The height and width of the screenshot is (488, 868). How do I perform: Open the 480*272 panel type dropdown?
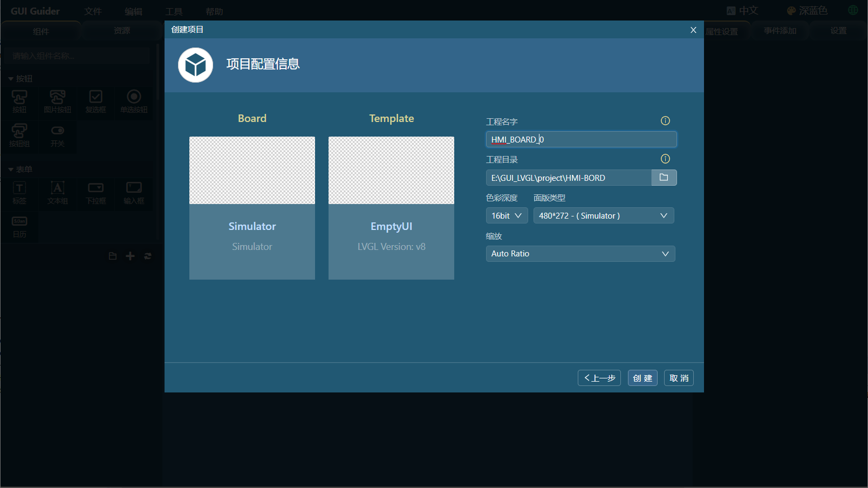[603, 215]
